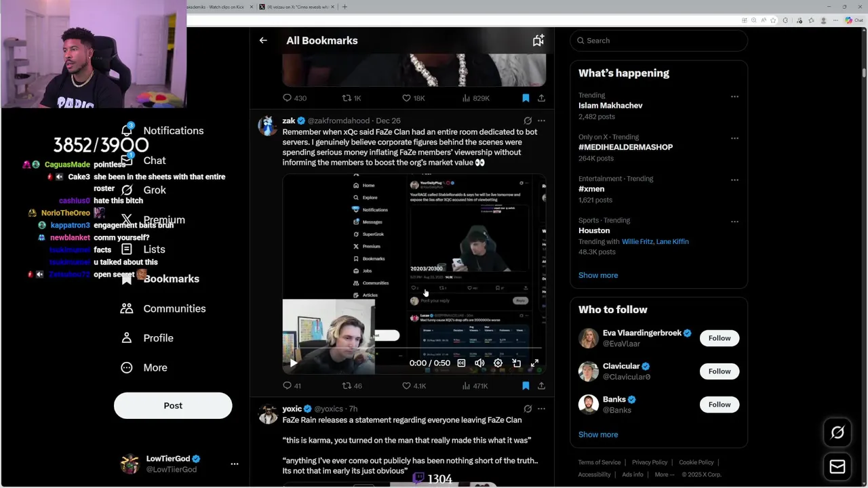Screen dimensions: 868x488
Task: Open a new browser tab
Action: pos(344,7)
